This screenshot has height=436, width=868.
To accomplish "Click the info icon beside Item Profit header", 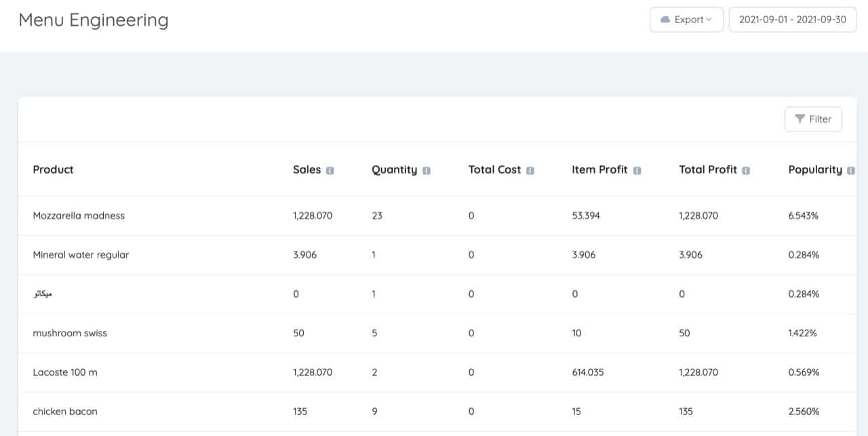I will 637,170.
